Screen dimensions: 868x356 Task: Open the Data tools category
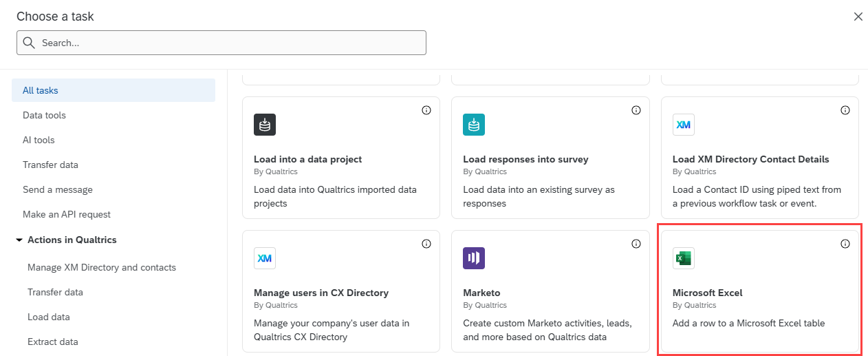pos(44,115)
